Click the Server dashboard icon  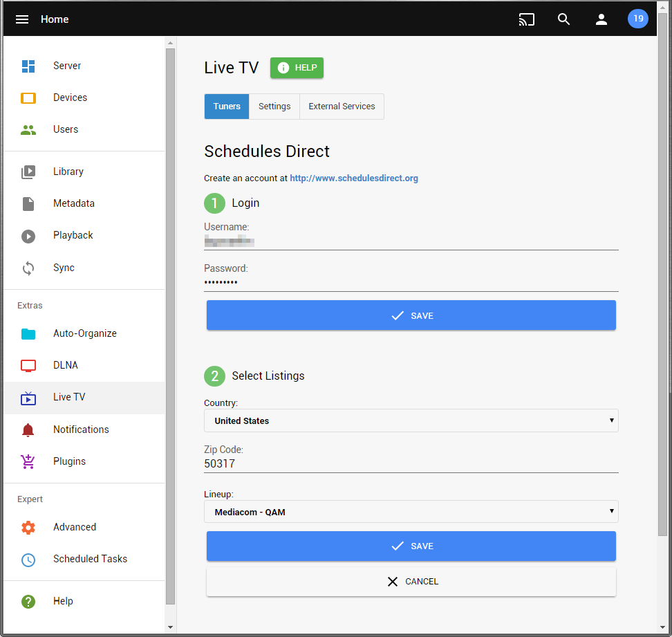(28, 66)
